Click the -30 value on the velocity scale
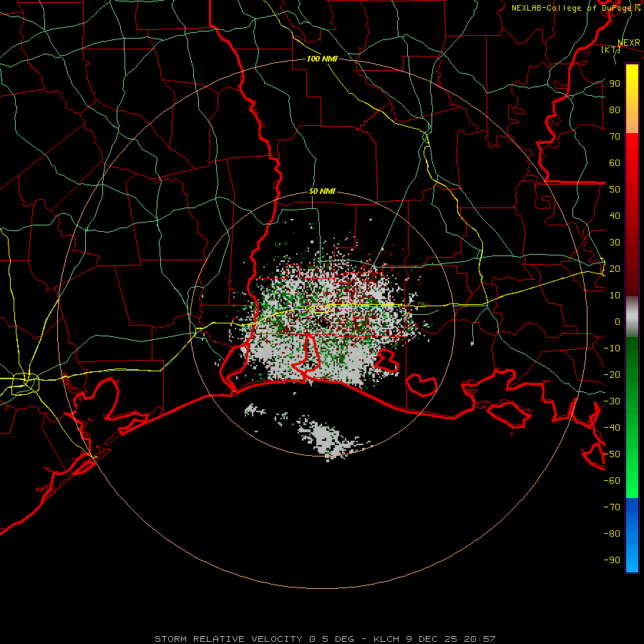This screenshot has height=644, width=644. click(x=612, y=401)
